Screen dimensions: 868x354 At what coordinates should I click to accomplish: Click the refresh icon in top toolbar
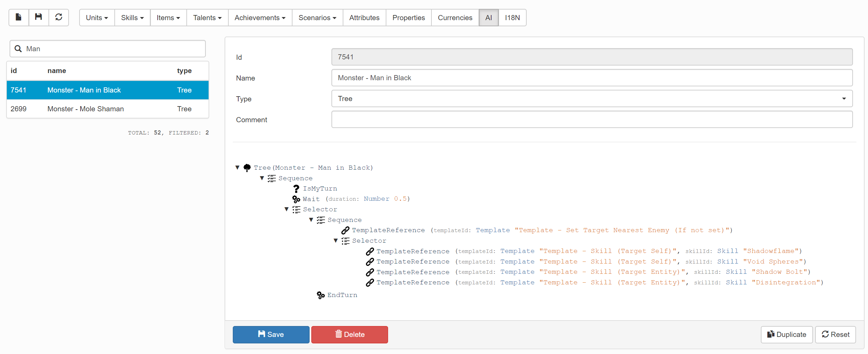(59, 17)
